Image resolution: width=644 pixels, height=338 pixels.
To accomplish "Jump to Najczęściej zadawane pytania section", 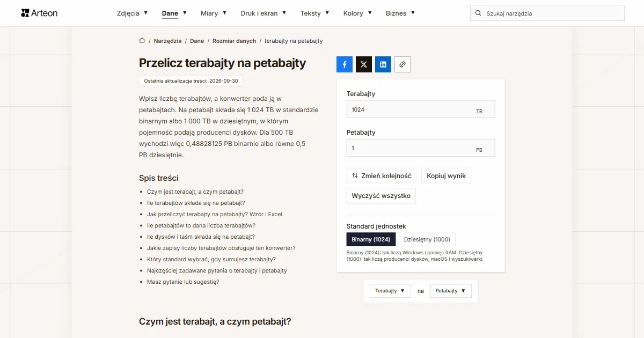I will (217, 270).
